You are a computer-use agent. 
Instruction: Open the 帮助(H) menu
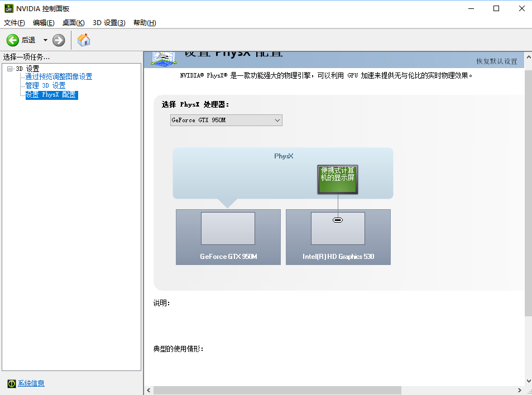tap(145, 23)
